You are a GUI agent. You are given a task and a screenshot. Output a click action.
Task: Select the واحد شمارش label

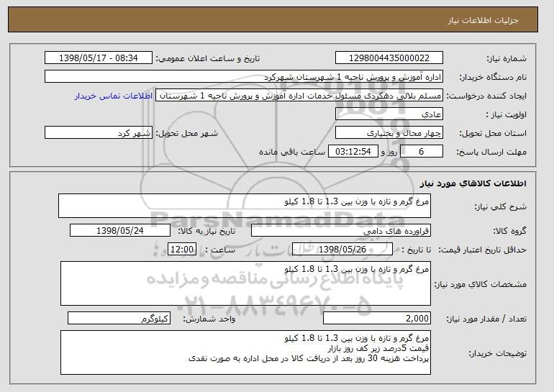coord(209,319)
